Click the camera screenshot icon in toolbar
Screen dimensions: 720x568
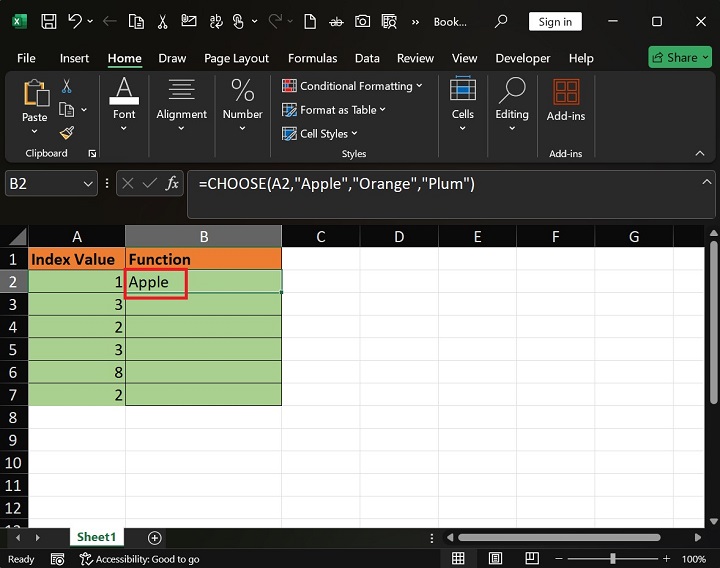tap(362, 21)
